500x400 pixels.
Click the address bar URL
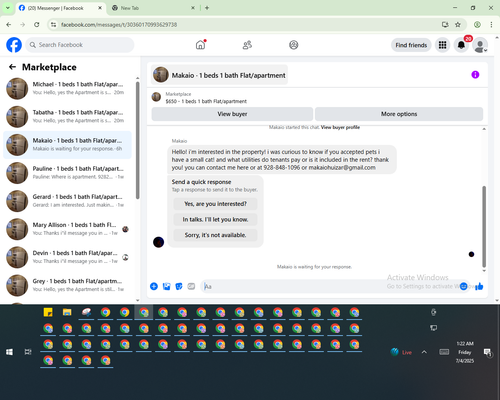point(119,25)
